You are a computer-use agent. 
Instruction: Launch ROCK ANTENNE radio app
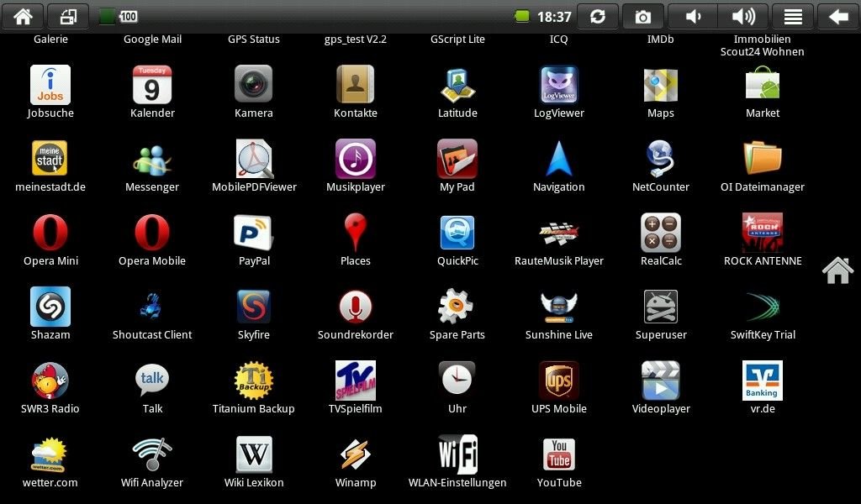(x=763, y=239)
